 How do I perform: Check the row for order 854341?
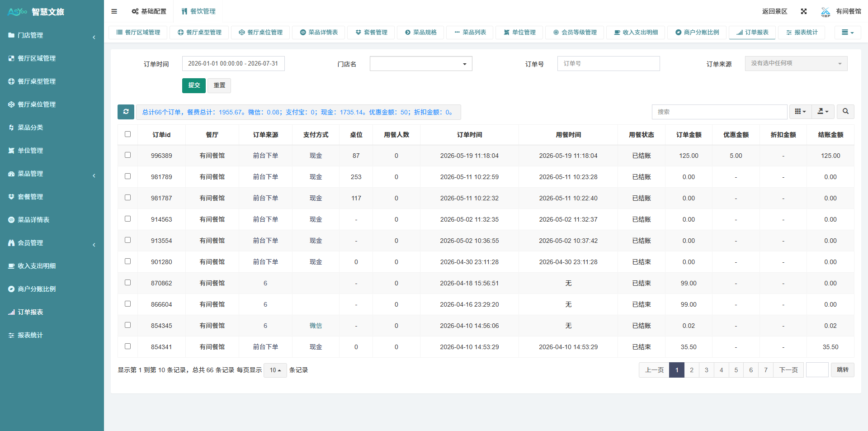coord(127,346)
